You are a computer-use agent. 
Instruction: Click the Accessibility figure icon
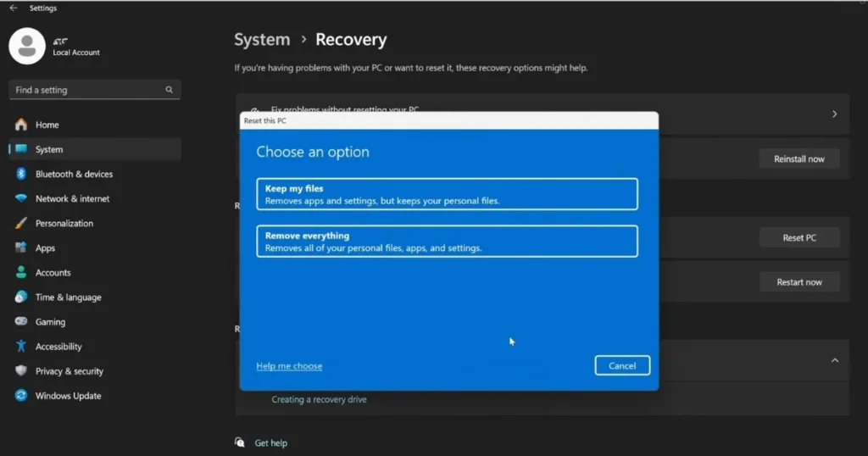point(21,346)
